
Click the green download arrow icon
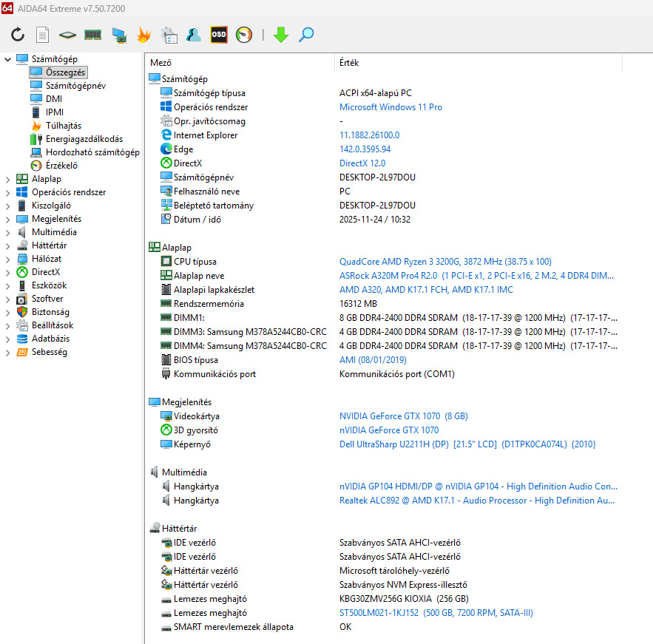click(x=281, y=35)
